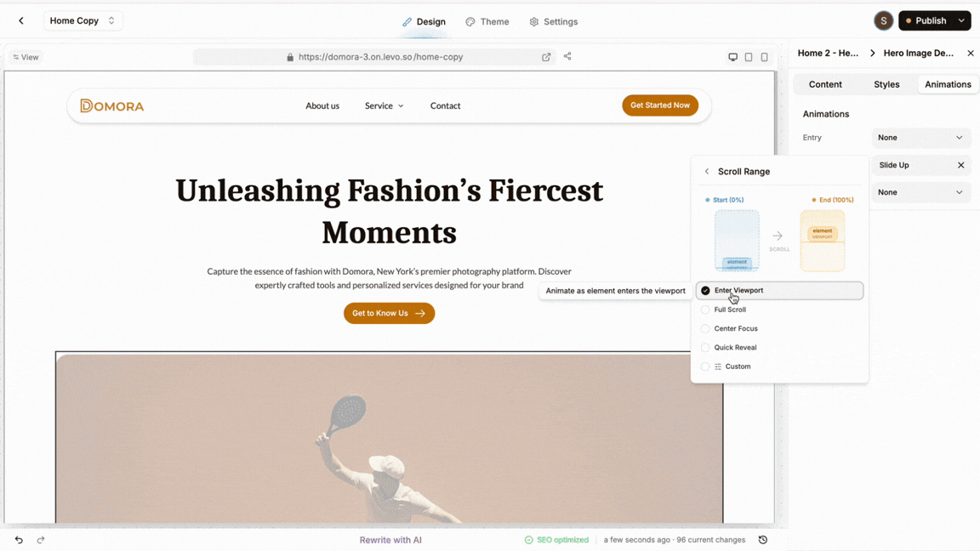Click the share icon beside URL
The image size is (980, 551).
point(567,56)
